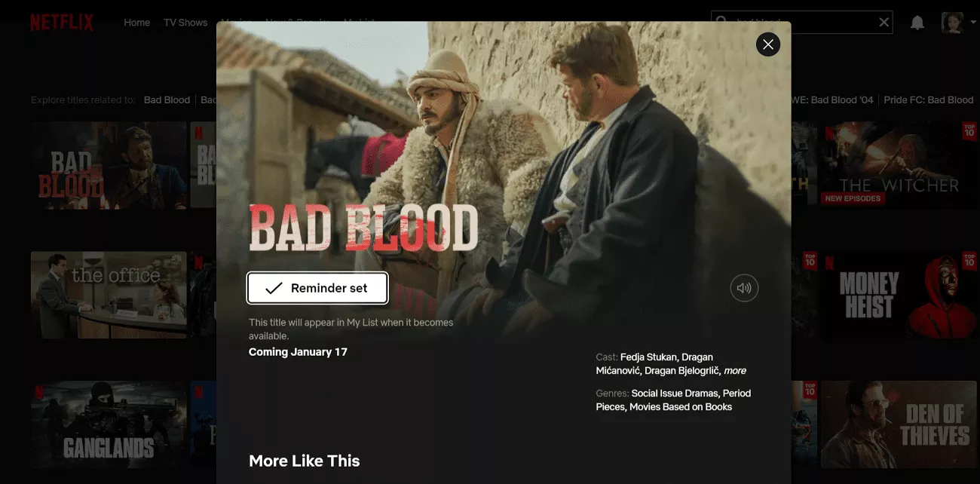Viewport: 980px width, 484px height.
Task: Click the search magnifier icon
Action: click(722, 23)
